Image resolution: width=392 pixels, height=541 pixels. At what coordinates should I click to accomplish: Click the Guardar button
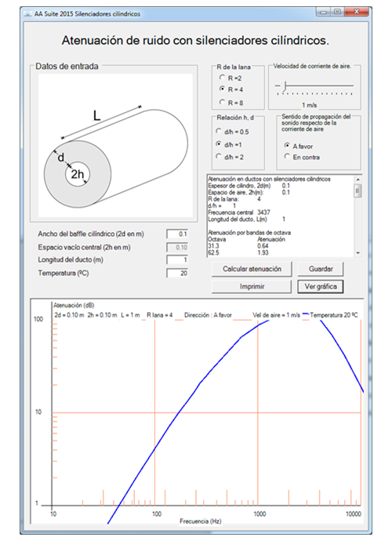tap(321, 269)
